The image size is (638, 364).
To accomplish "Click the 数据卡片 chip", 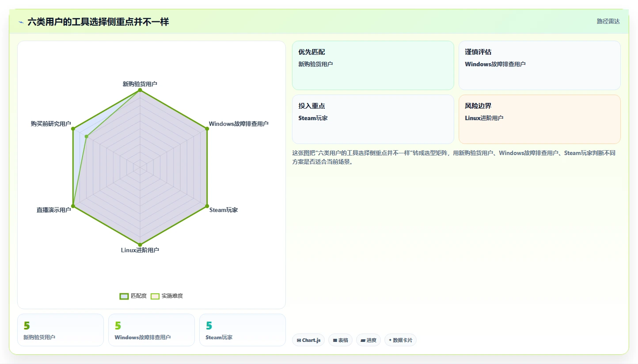I will [x=400, y=340].
